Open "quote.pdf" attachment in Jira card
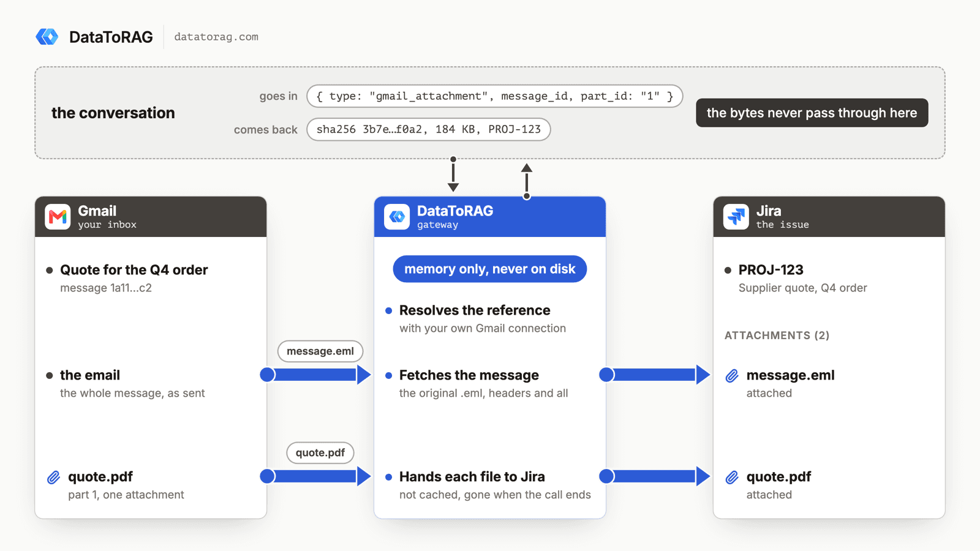The width and height of the screenshot is (980, 551). coord(778,477)
